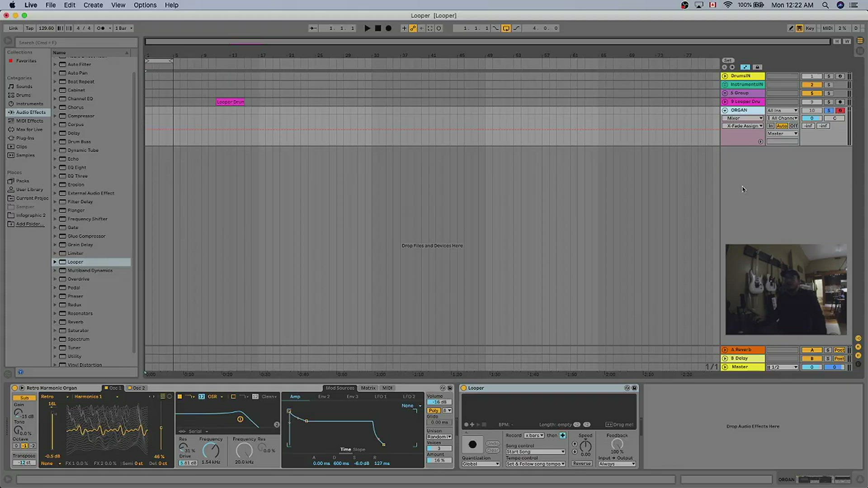Toggle the automation mode blue button
Screen dimensions: 868x488
point(745,67)
